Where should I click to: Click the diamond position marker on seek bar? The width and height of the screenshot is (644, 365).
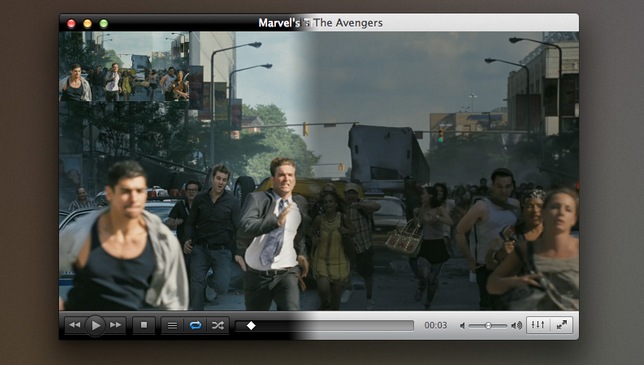coord(251,326)
